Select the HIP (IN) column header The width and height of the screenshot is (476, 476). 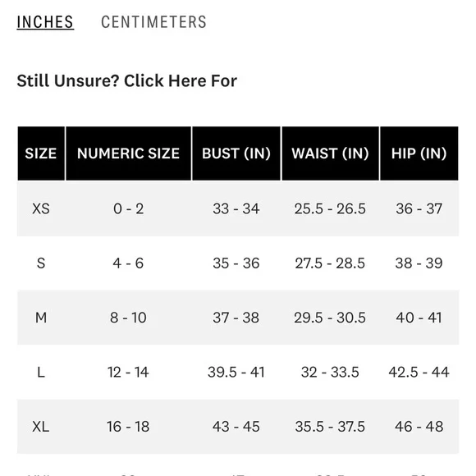pyautogui.click(x=419, y=153)
